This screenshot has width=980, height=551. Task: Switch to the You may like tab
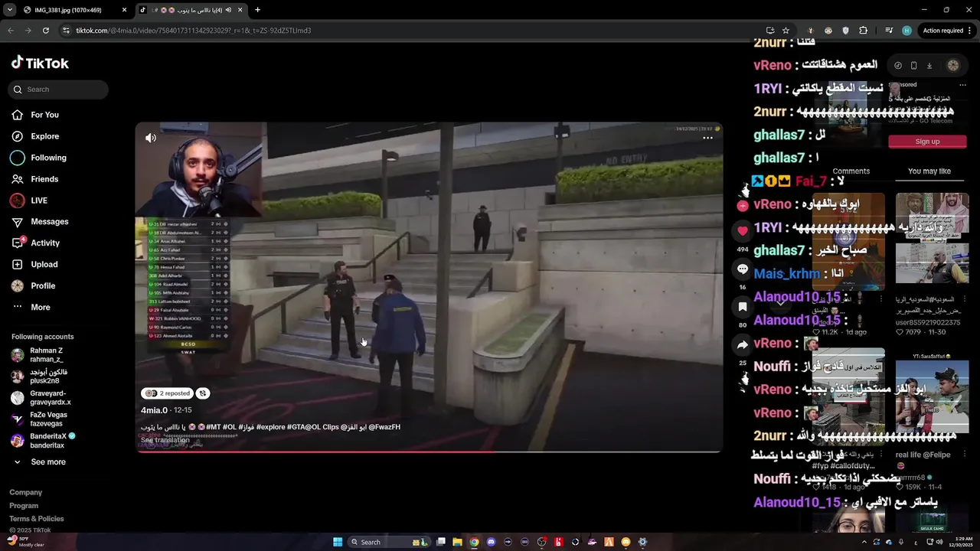[929, 171]
